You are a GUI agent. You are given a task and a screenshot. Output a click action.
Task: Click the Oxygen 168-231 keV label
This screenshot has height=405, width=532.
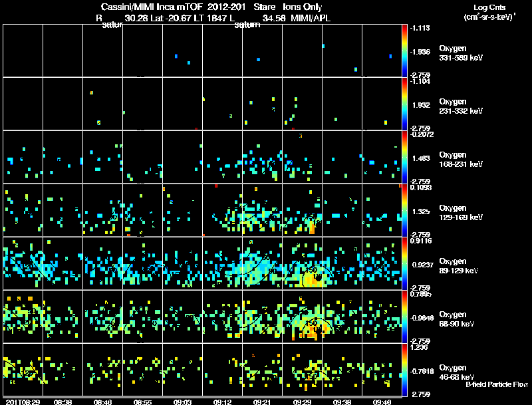(x=461, y=160)
